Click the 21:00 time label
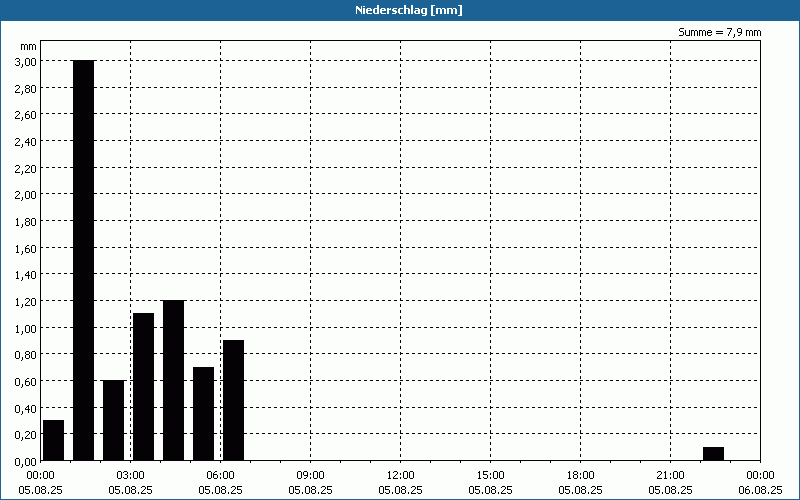800x500 pixels. pyautogui.click(x=670, y=476)
